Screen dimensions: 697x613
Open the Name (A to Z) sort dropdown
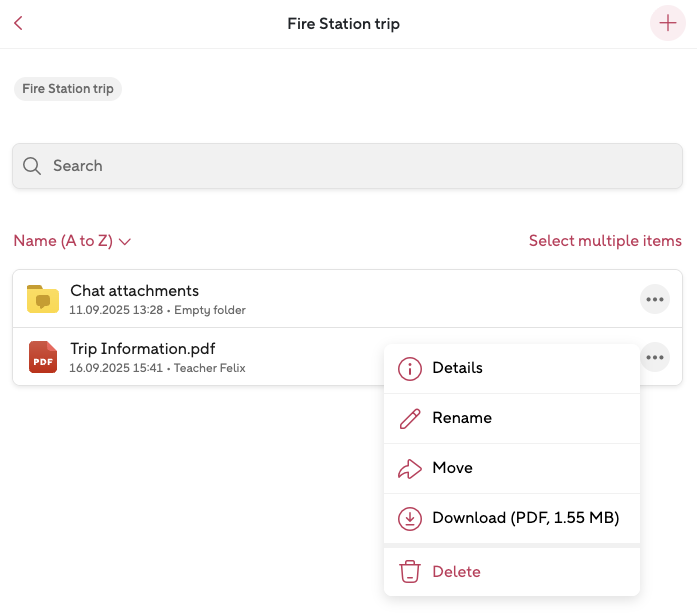tap(73, 241)
